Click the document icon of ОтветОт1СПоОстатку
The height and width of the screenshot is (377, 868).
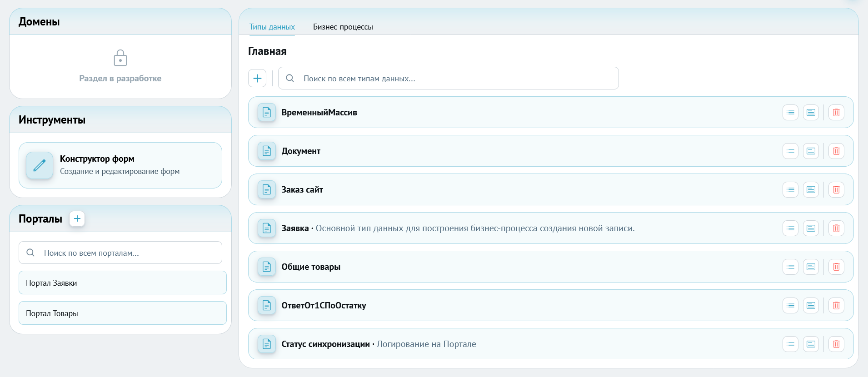pyautogui.click(x=267, y=305)
